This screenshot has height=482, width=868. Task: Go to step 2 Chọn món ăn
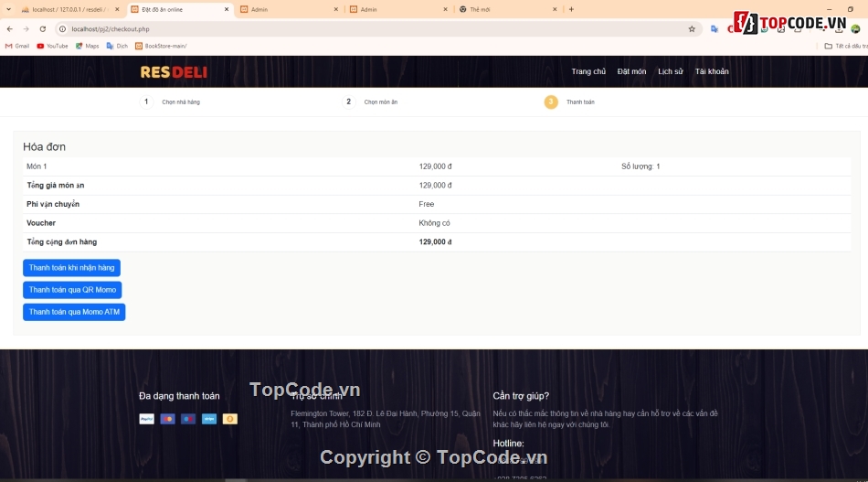point(370,102)
